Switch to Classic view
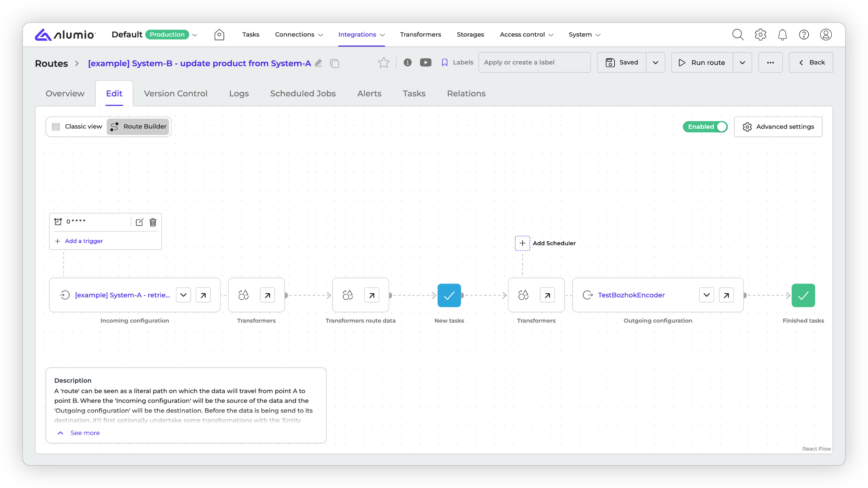This screenshot has height=488, width=868. click(77, 127)
